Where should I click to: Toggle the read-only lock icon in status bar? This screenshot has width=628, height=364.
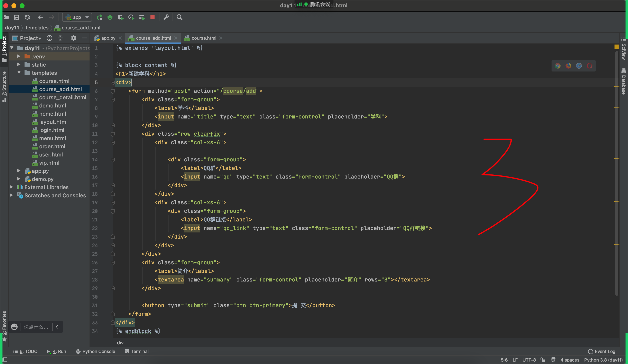tap(543, 360)
